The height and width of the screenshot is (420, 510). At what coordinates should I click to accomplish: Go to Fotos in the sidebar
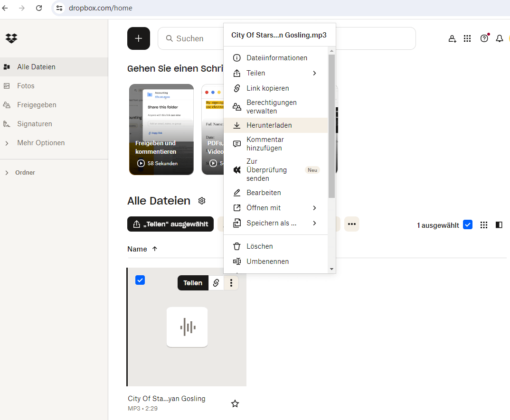coord(54,86)
